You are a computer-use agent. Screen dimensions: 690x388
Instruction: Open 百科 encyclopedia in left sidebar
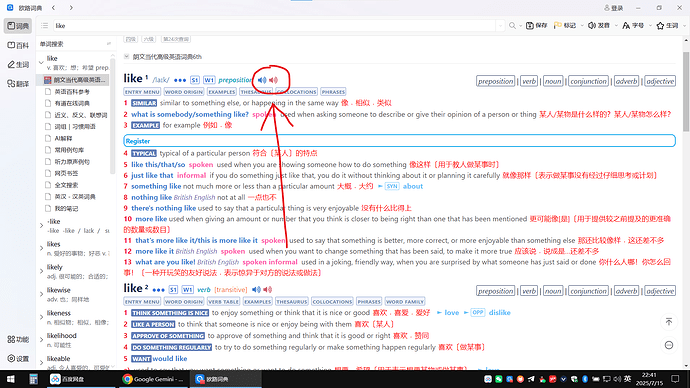point(18,45)
